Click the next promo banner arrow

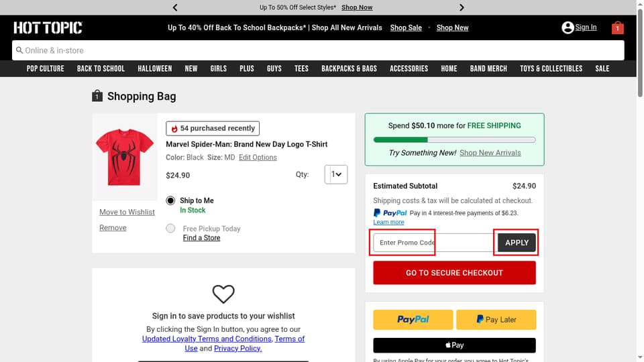tap(462, 7)
